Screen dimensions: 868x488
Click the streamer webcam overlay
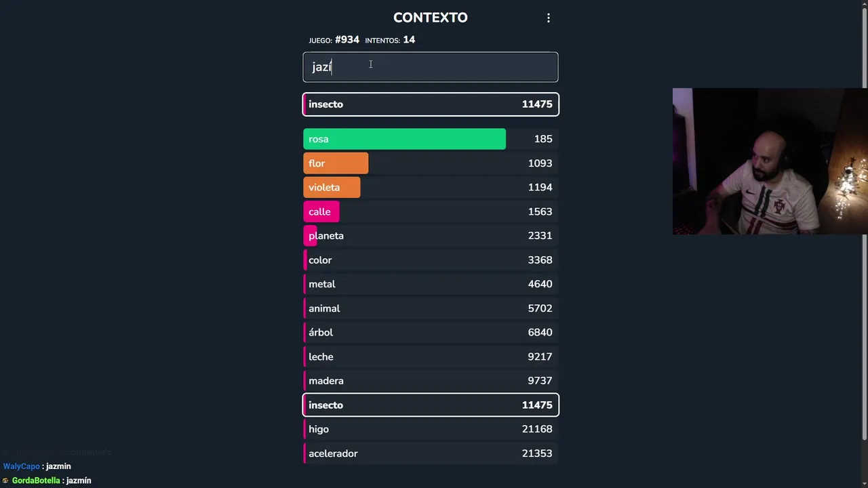point(770,161)
